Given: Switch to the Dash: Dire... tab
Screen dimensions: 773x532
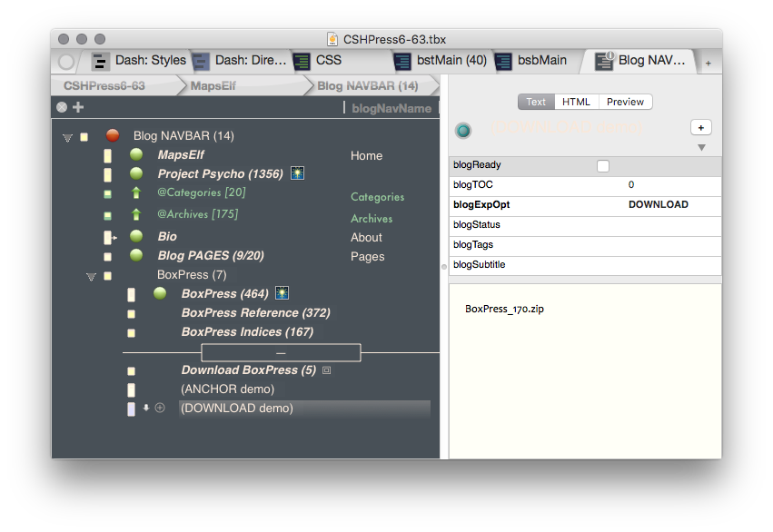Looking at the screenshot, I should point(240,61).
